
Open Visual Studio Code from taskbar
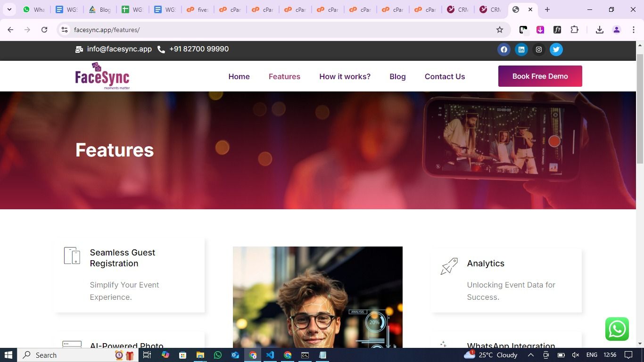pyautogui.click(x=270, y=355)
